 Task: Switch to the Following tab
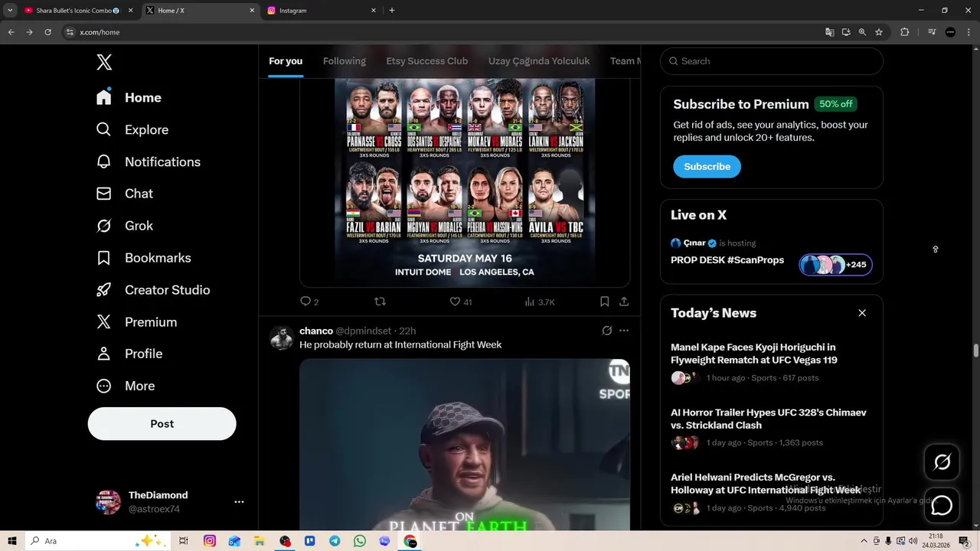pos(345,61)
